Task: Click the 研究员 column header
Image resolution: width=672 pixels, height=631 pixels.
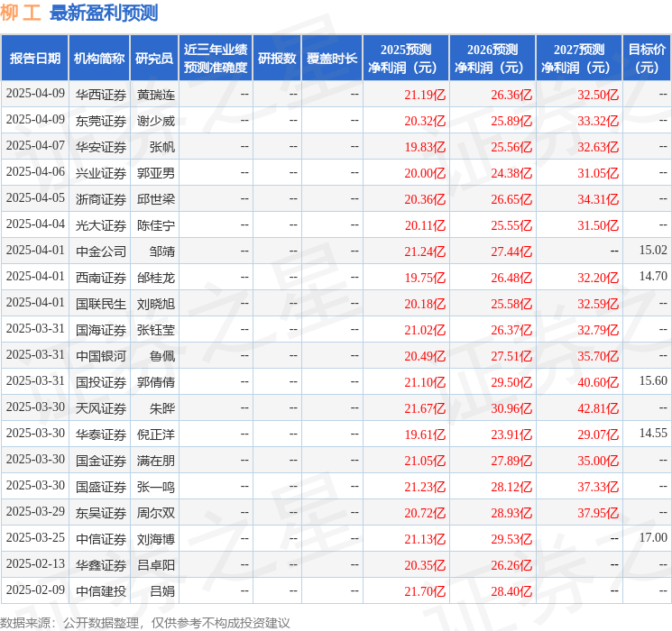Action: [x=154, y=59]
